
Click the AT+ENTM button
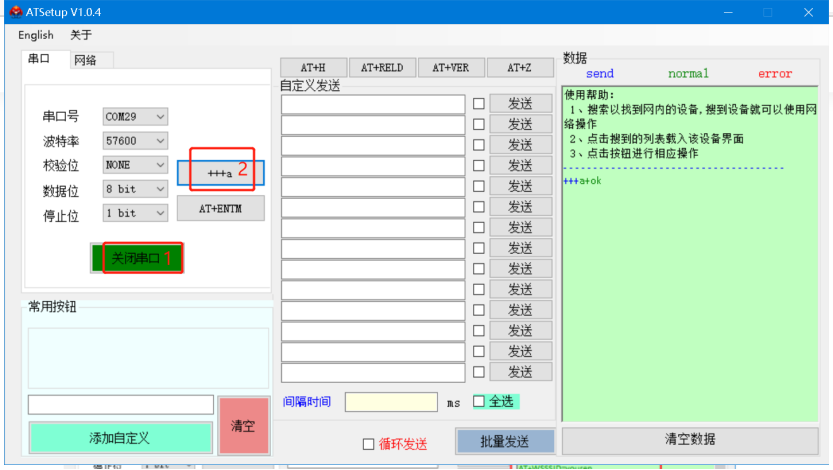(220, 208)
